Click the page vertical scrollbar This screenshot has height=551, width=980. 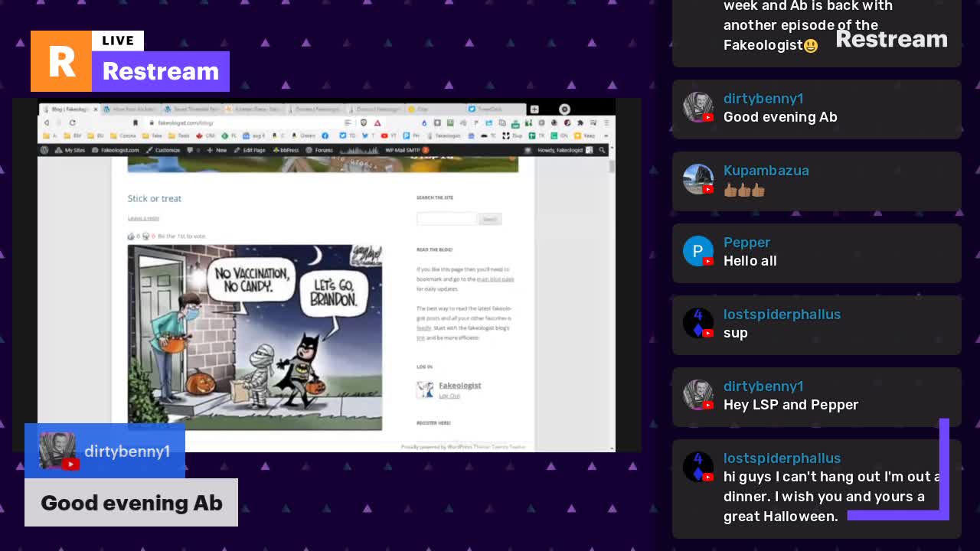(x=612, y=167)
